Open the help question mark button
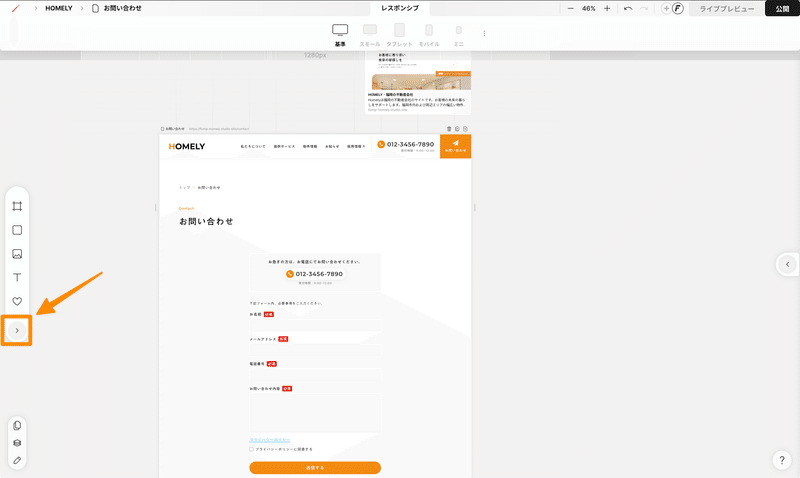Screen dimensions: 800x478 [x=782, y=460]
